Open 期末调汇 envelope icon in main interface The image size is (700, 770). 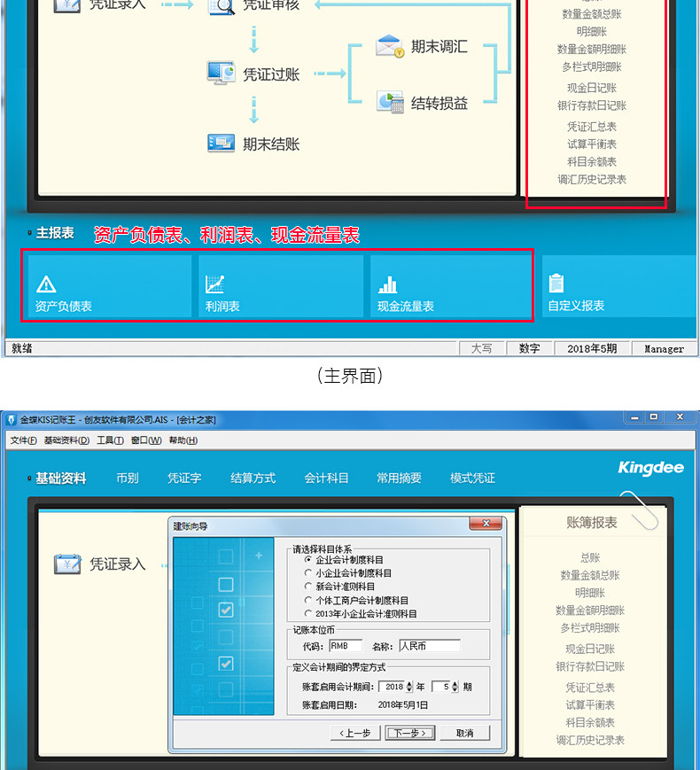point(390,46)
